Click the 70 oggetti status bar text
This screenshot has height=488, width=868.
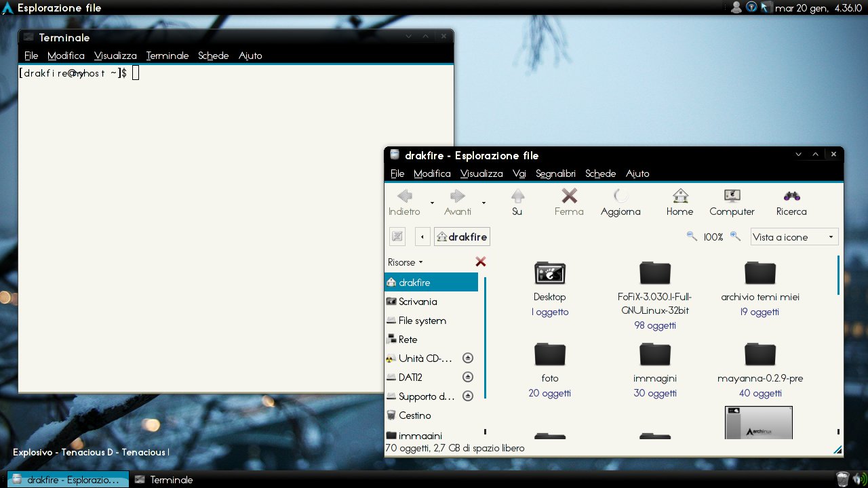click(454, 448)
